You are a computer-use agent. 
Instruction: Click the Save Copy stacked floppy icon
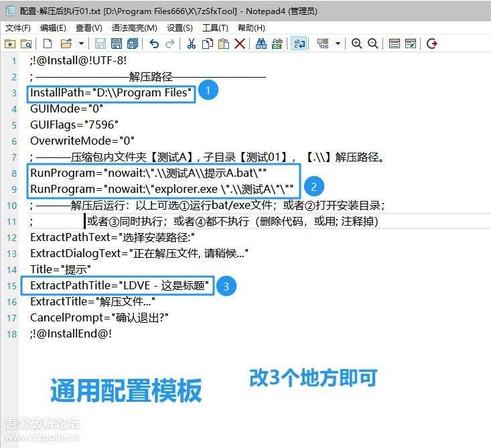coord(133,44)
